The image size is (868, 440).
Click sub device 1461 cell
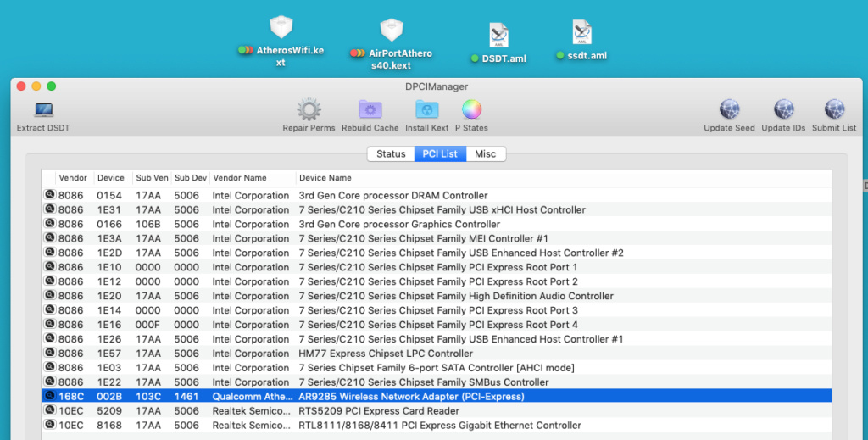tap(186, 396)
